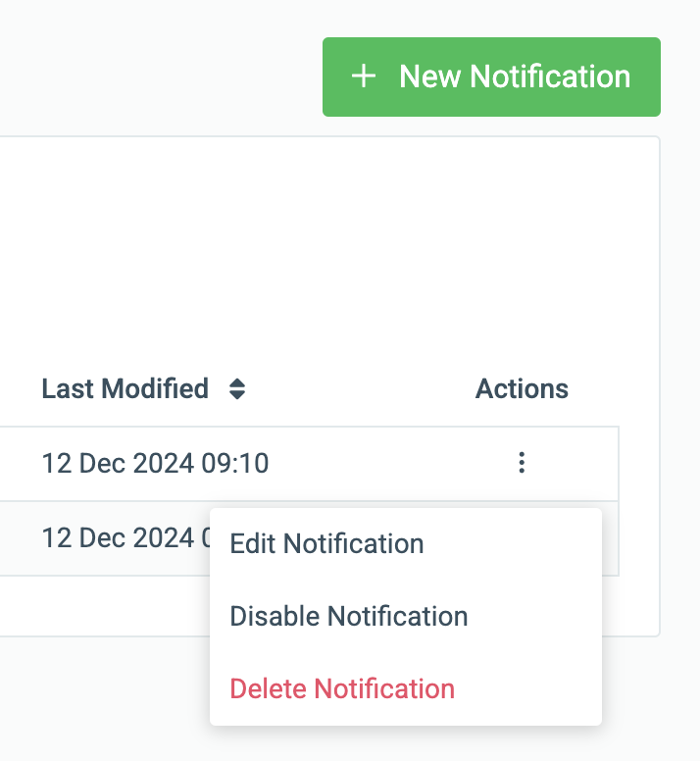
Task: Click blank space below Delete Notification in the popup
Action: point(406,715)
